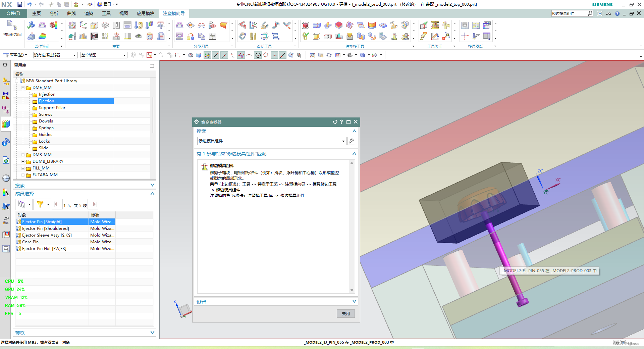Click the Save icon in the quick access toolbar

coord(20,4)
